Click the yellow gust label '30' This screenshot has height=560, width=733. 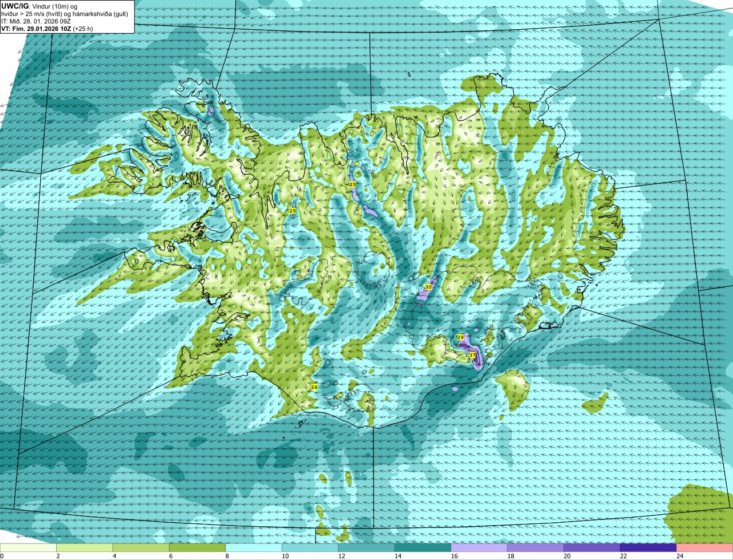pos(428,287)
